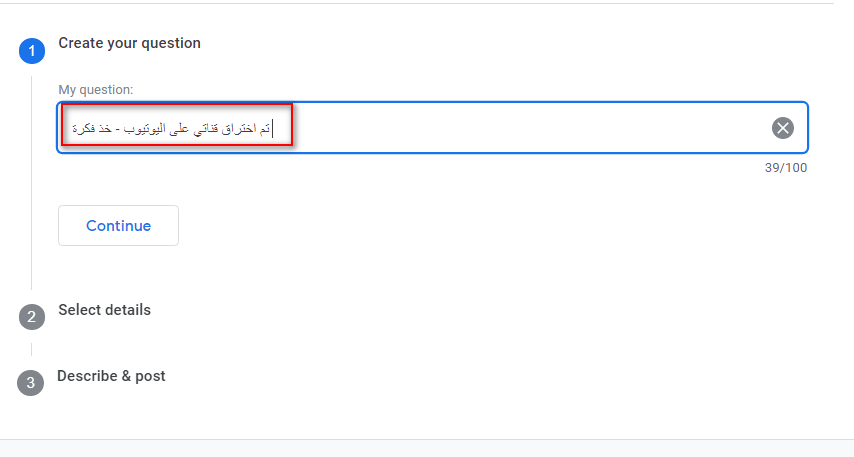Open the Create your question step heading

130,43
